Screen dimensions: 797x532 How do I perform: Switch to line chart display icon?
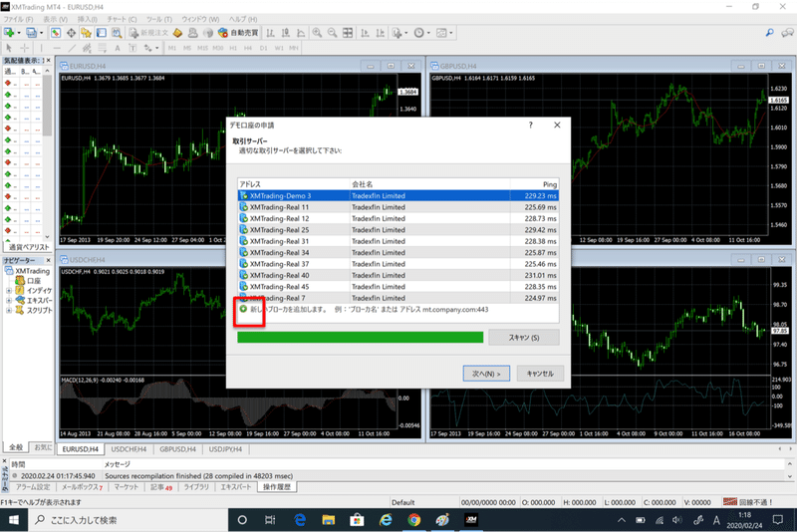coord(301,33)
